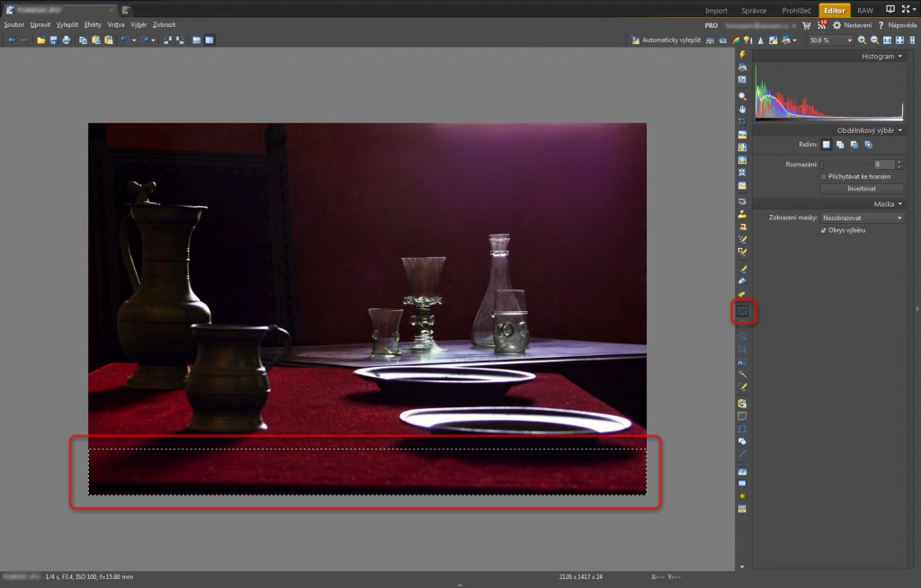Viewport: 921px width, 588px height.
Task: Click the zoom in magnifier in top toolbar
Action: pos(862,40)
